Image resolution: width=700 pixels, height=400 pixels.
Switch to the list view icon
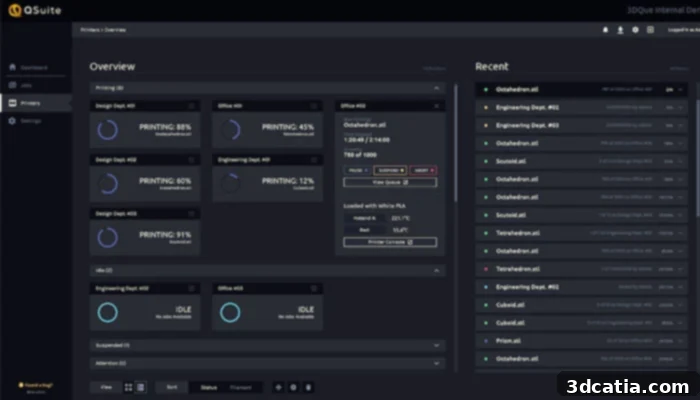(x=141, y=387)
